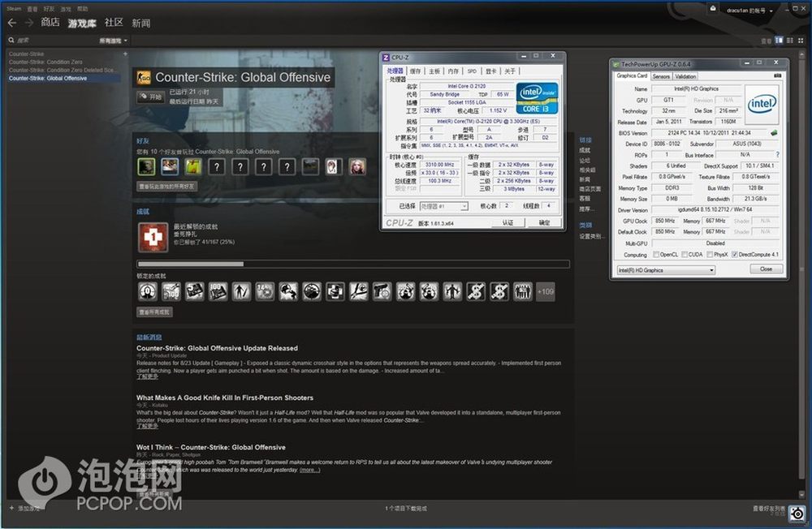This screenshot has width=812, height=529.
Task: Open the What Makes A Good Knife Kill headline
Action: click(225, 398)
